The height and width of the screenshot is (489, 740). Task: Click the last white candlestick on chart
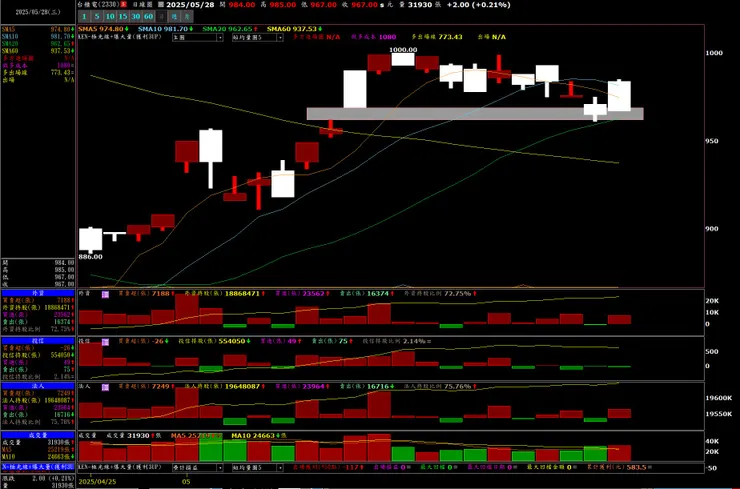619,96
